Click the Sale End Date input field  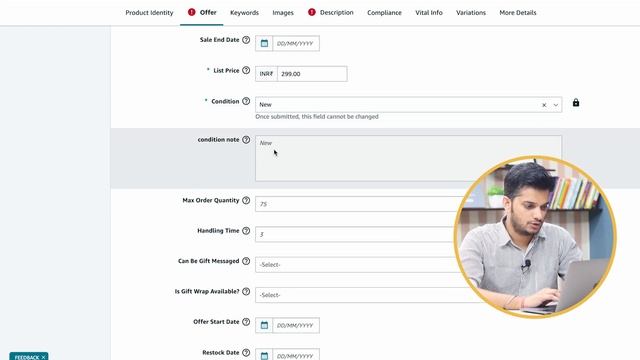click(296, 43)
